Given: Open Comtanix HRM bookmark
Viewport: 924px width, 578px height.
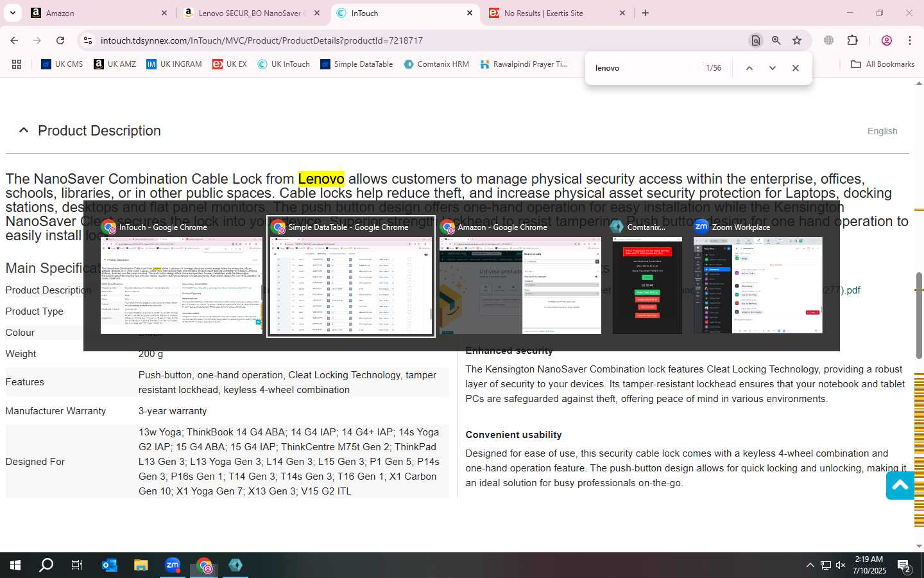Looking at the screenshot, I should click(436, 64).
